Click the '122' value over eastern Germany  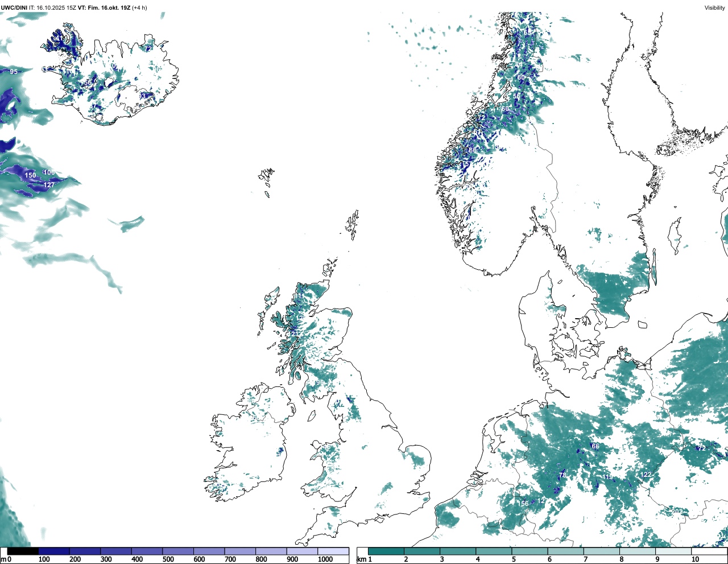point(646,475)
